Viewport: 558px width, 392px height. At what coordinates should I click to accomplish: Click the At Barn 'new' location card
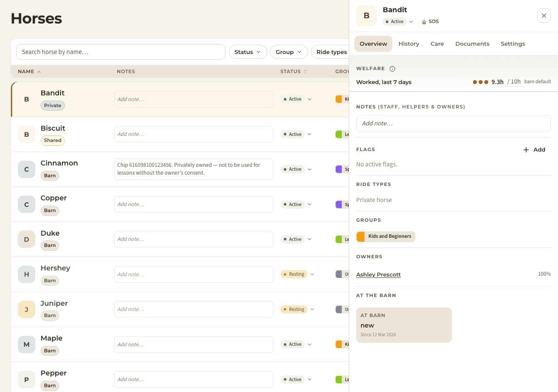[x=404, y=325]
